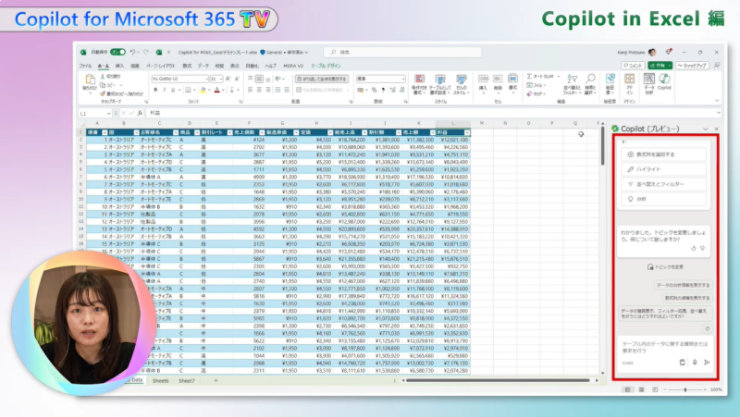This screenshot has width=740, height=417.
Task: Open the filter dropdown on column A header
Action: coord(105,133)
